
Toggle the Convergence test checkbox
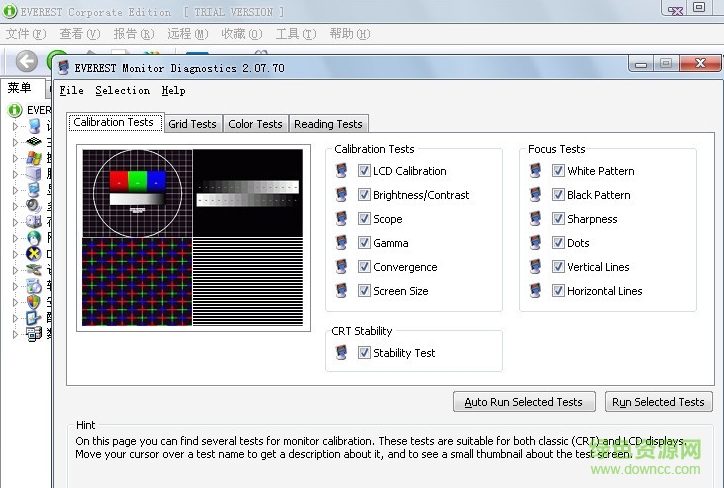pos(364,267)
